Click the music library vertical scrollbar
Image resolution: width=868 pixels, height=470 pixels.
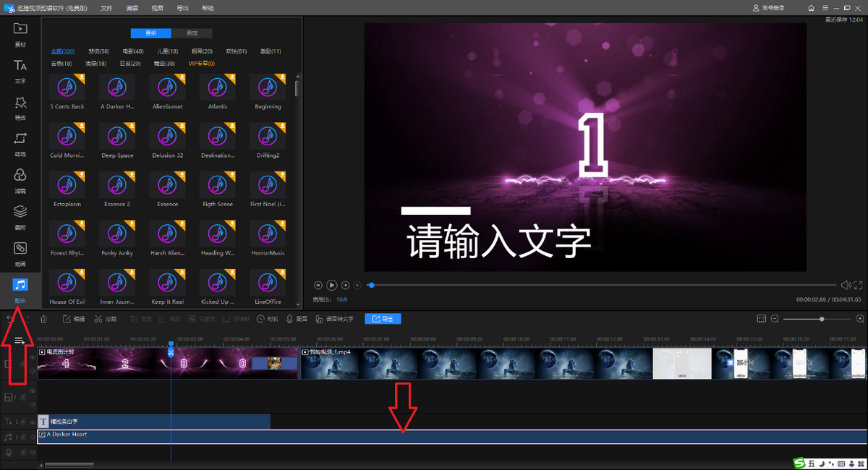pos(298,88)
